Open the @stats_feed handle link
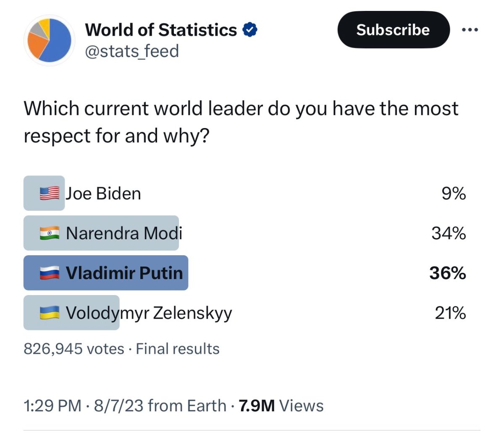This screenshot has height=434, width=504. pyautogui.click(x=132, y=51)
